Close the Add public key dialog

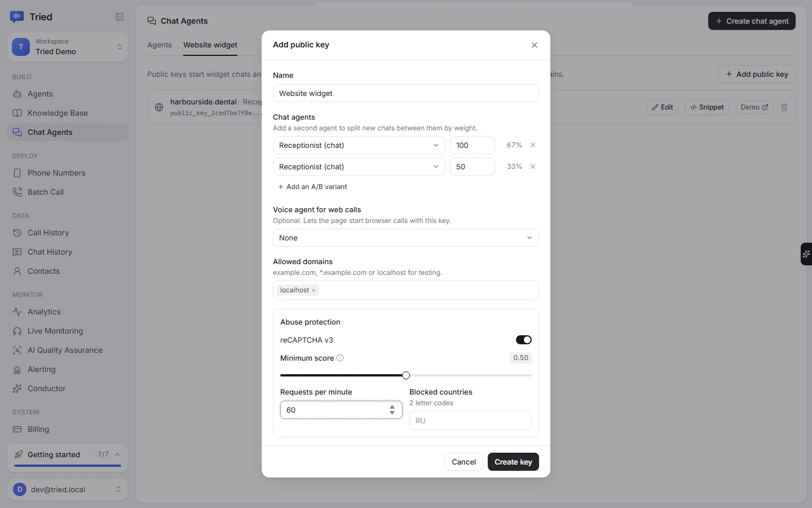click(535, 45)
